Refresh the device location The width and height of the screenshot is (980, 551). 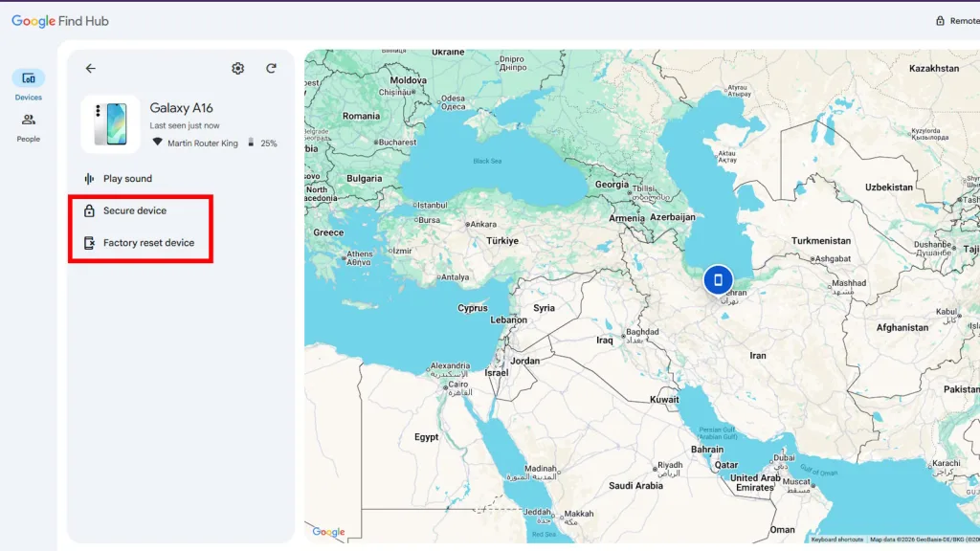coord(272,68)
